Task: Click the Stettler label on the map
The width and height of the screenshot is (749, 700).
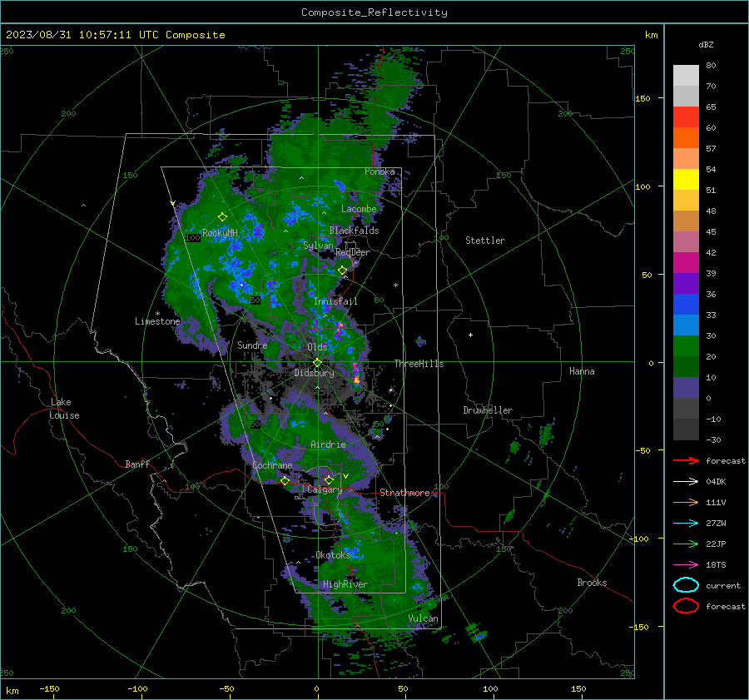Action: (485, 241)
